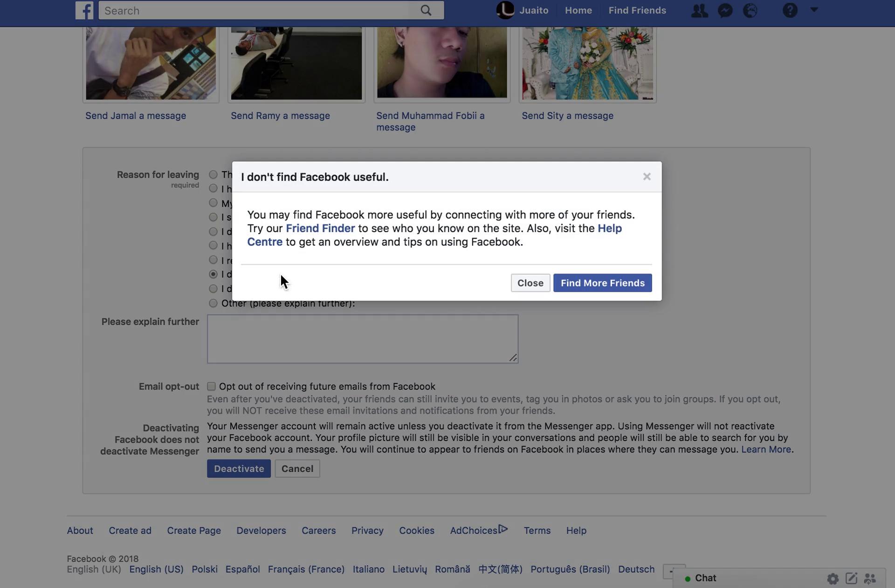Click the Facebook logo icon
Viewport: 895px width, 588px height.
84,10
